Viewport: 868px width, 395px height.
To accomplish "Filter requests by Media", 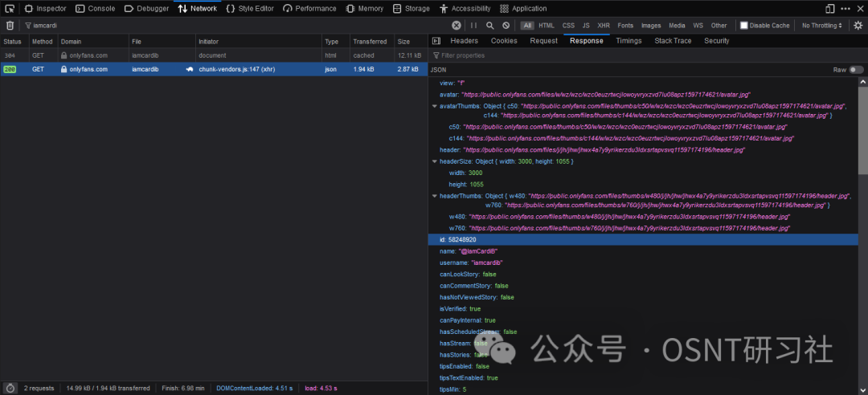I will [677, 26].
